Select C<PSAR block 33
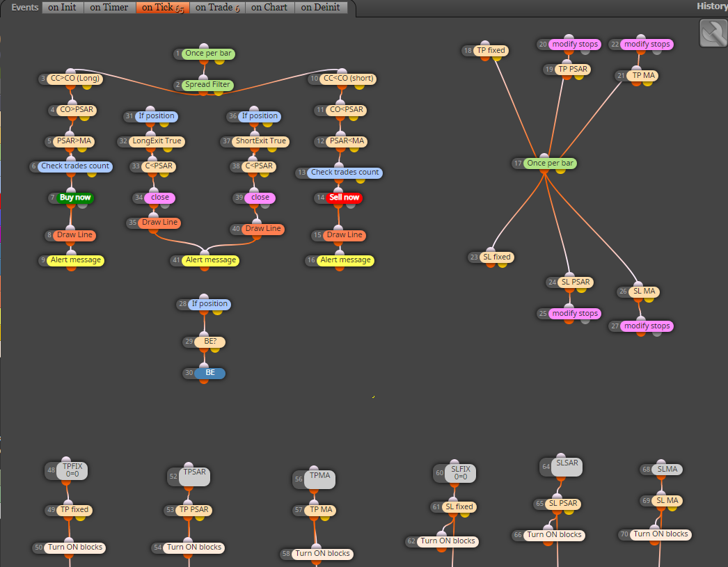 click(x=159, y=166)
